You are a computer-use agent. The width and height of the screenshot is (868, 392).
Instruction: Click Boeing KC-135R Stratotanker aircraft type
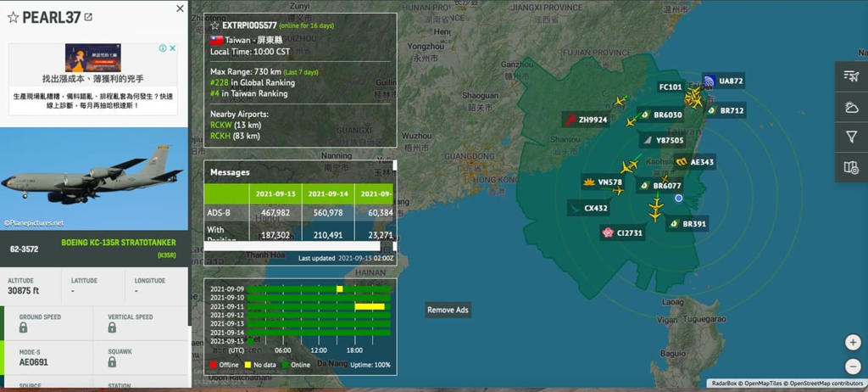click(119, 243)
